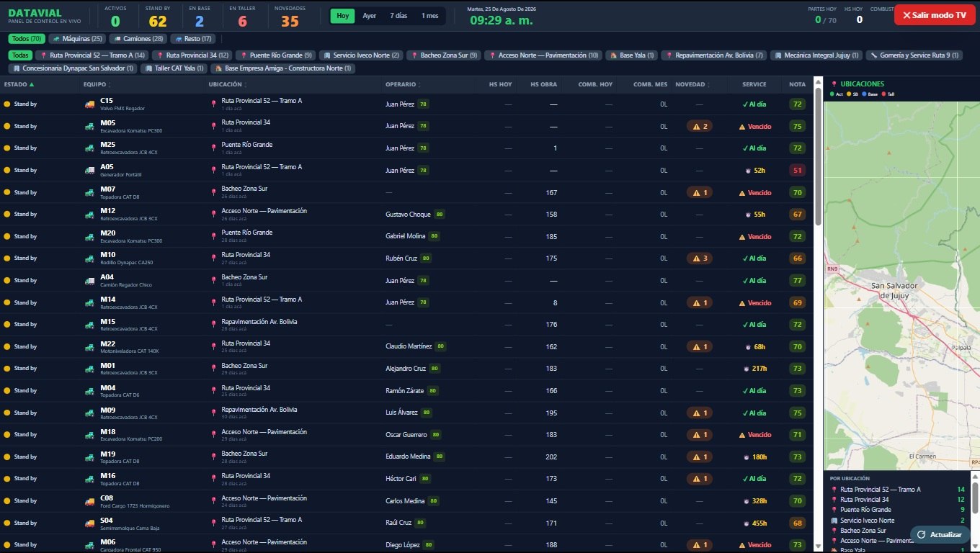Image resolution: width=980 pixels, height=553 pixels.
Task: Exit TV mode with Salir modo TV
Action: [x=935, y=15]
